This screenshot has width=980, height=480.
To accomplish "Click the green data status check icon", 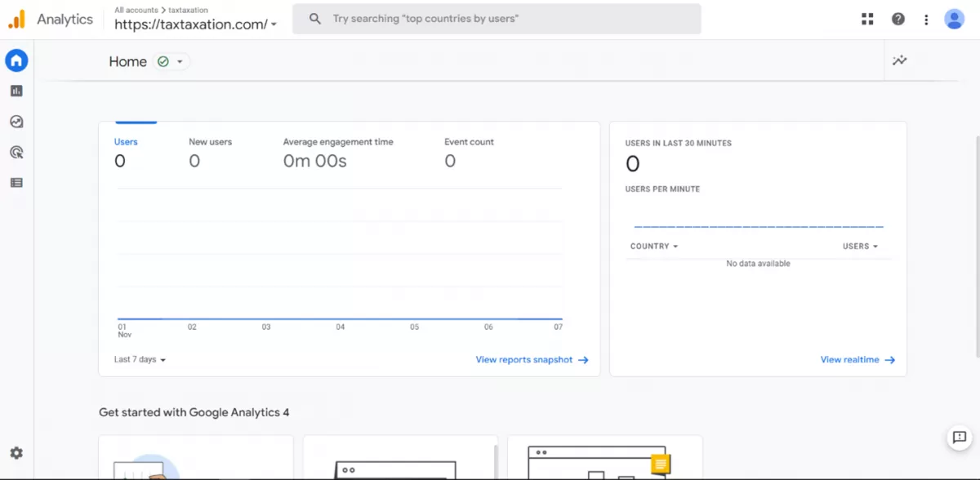I will click(x=163, y=61).
